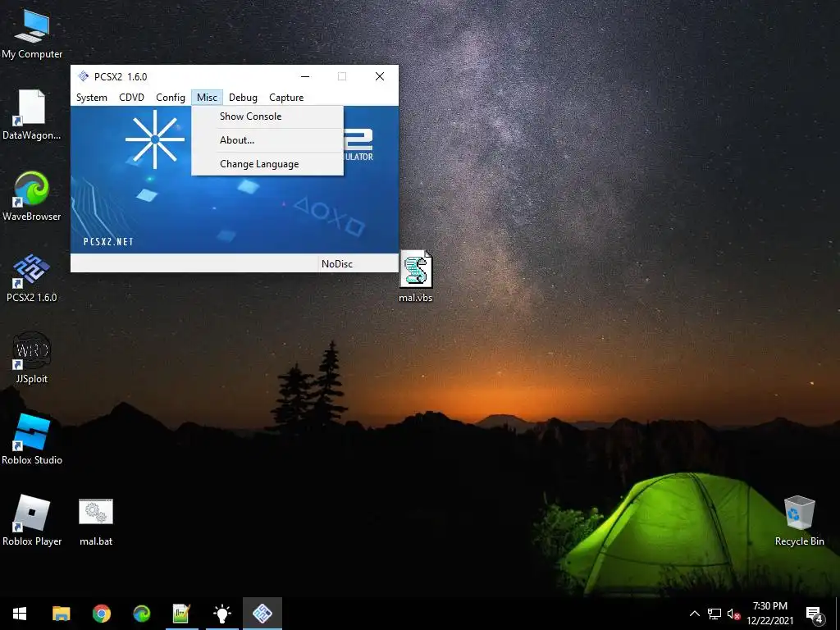
Task: Close the PCSX2 window
Action: pyautogui.click(x=380, y=76)
